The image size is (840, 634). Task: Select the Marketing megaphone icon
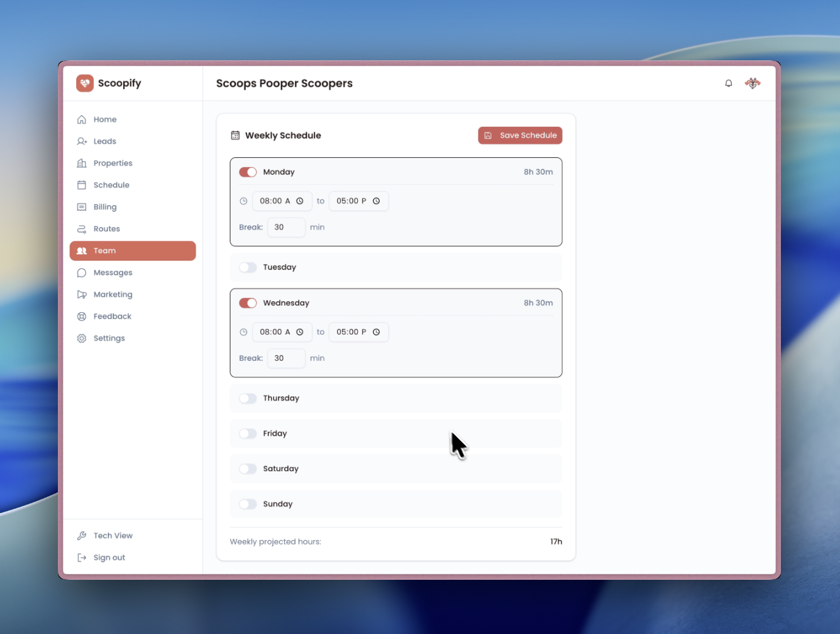tap(82, 294)
